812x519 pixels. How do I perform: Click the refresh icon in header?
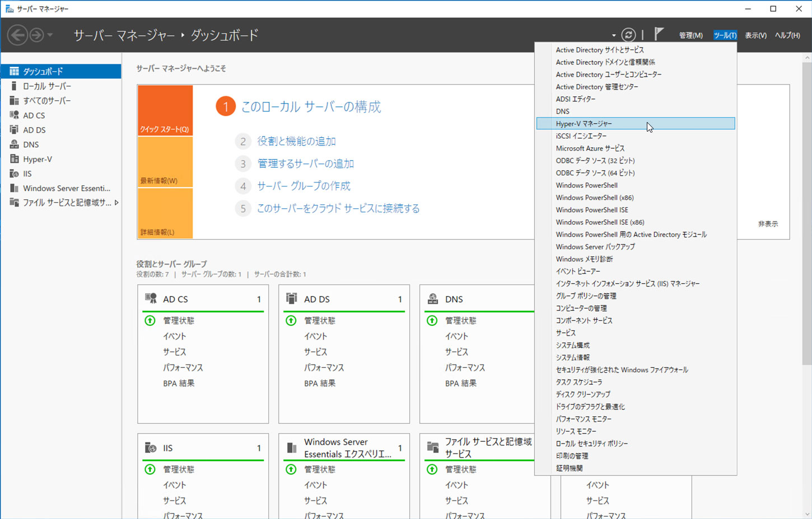(x=628, y=35)
